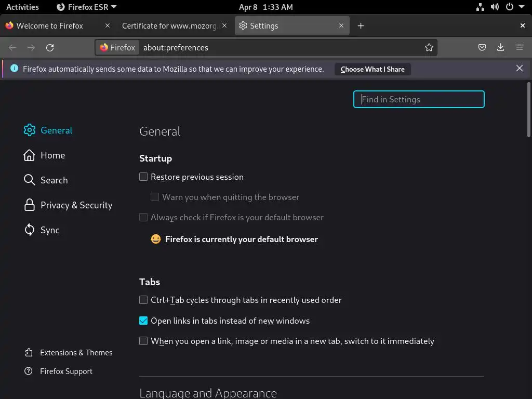Screen dimensions: 532x399
Task: Switch to Welcome to Firefox tab
Action: tap(49, 25)
